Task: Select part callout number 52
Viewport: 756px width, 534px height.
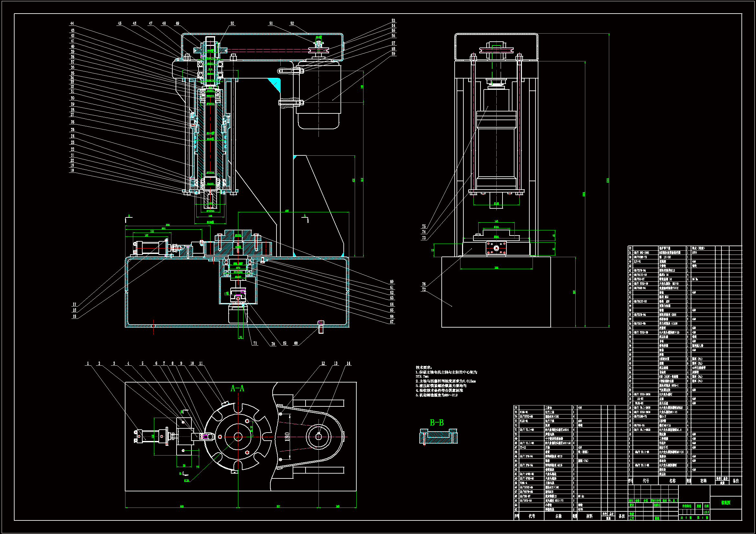Action: coord(292,24)
